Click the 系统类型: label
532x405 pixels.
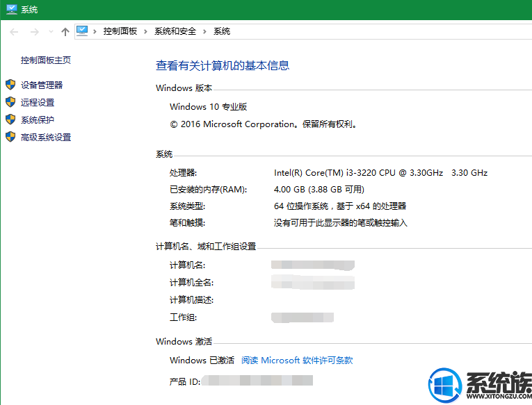187,206
